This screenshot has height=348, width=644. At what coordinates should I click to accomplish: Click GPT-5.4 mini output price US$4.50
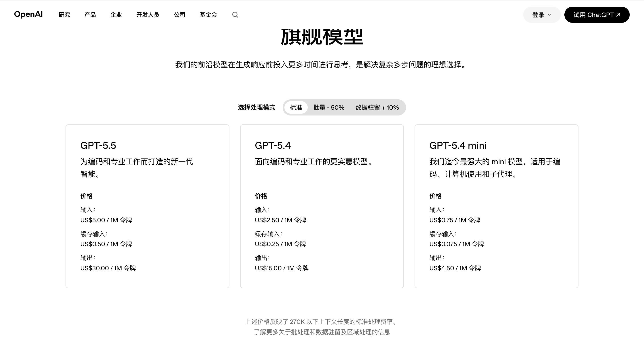455,268
